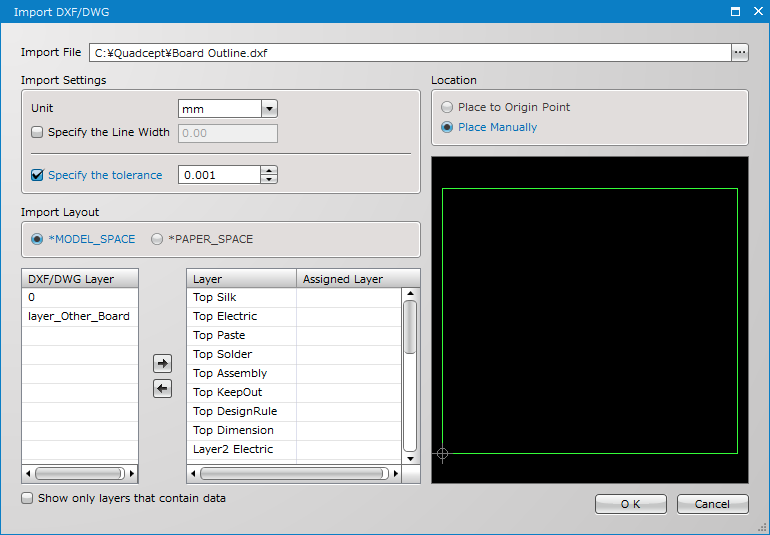This screenshot has height=535, width=770.
Task: Close the Import DXF/DWG dialog
Action: click(758, 11)
